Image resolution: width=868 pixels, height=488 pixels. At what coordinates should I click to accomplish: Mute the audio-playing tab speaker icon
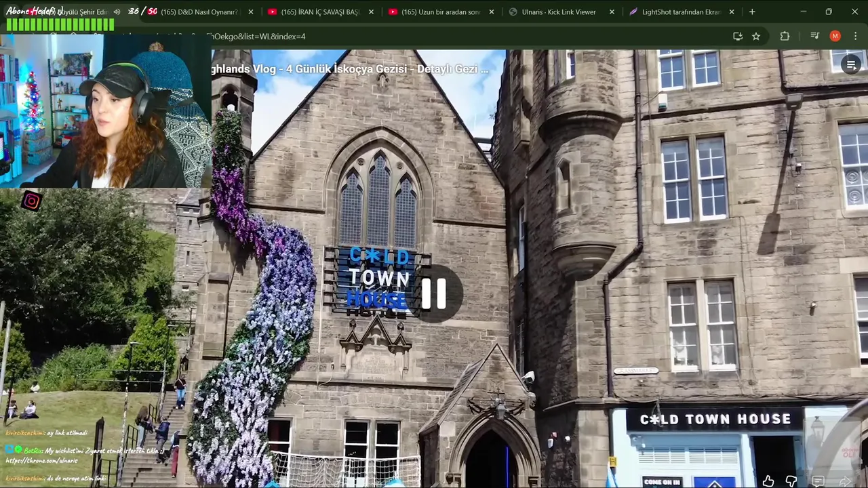(x=117, y=12)
